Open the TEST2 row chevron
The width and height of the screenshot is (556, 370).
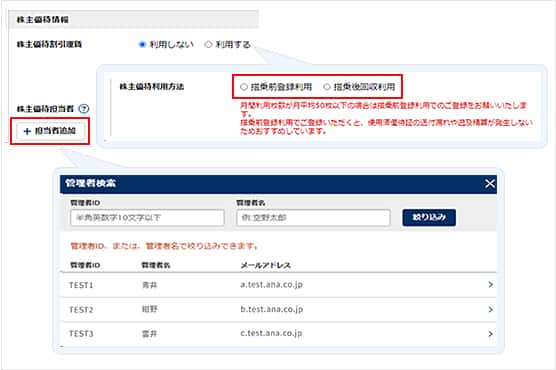point(490,309)
